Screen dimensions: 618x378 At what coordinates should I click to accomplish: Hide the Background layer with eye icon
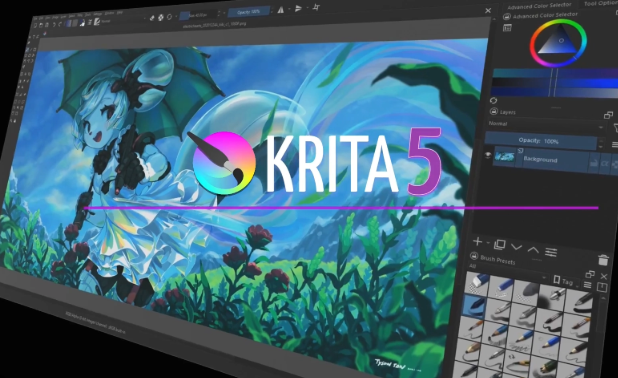(488, 155)
